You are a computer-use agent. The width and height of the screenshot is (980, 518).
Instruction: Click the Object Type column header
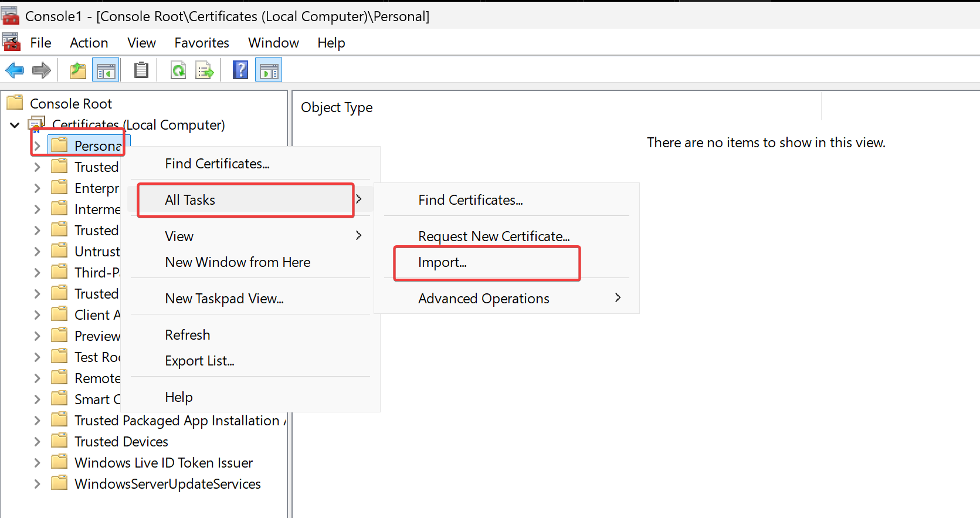click(x=337, y=107)
